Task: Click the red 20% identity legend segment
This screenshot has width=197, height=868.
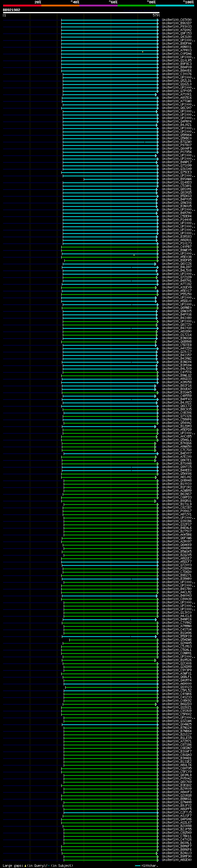Action: pos(22,6)
